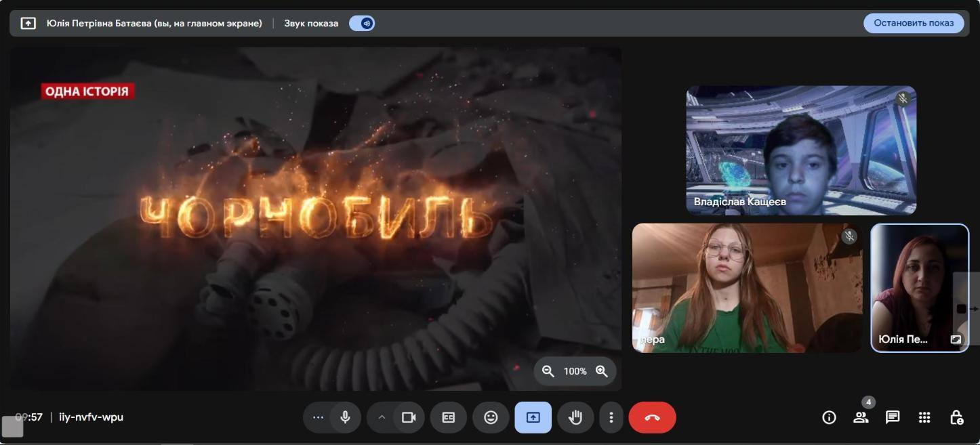Image resolution: width=980 pixels, height=445 pixels.
Task: Leave the call with the red hang-up button
Action: tap(652, 417)
